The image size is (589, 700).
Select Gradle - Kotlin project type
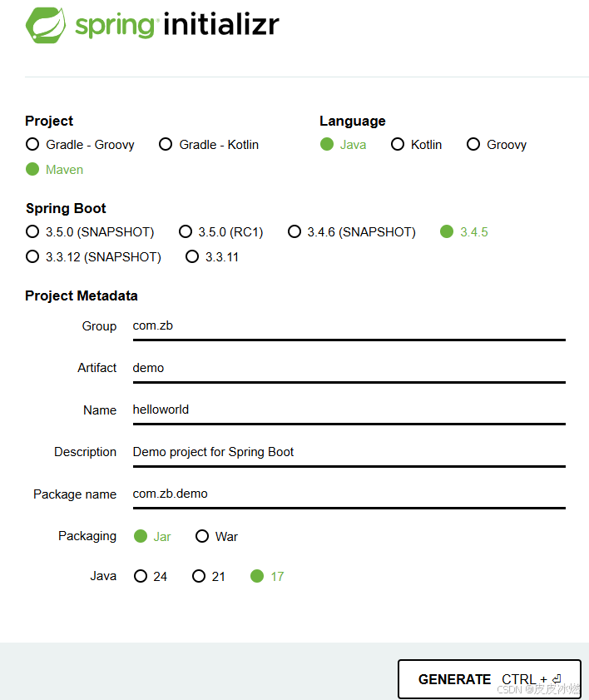click(x=166, y=144)
